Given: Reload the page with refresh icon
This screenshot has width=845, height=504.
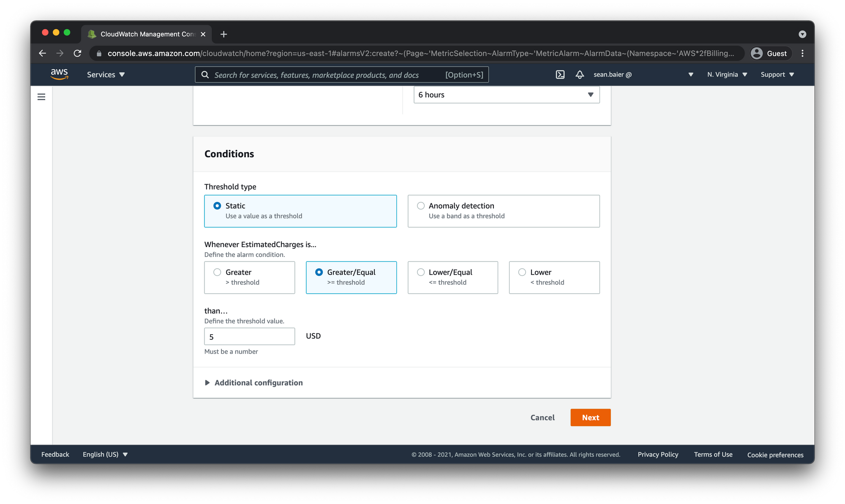Looking at the screenshot, I should tap(77, 53).
